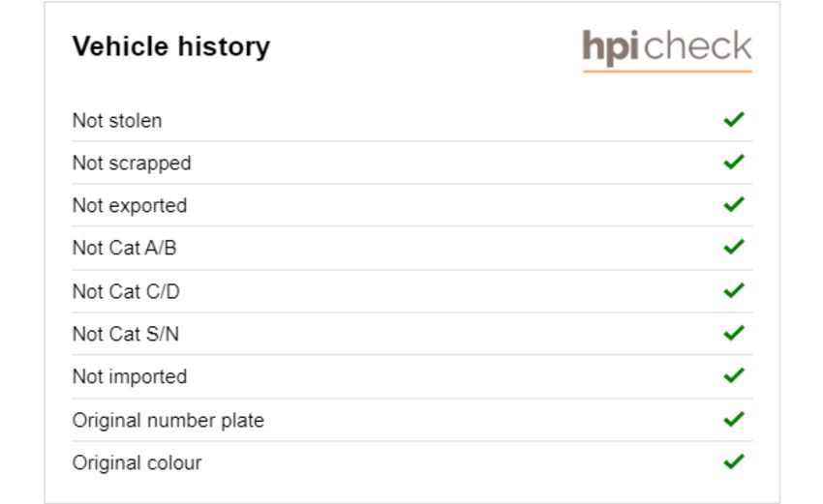Viewport: 823px width, 504px height.
Task: Select the Not Cat A/B label
Action: [124, 248]
